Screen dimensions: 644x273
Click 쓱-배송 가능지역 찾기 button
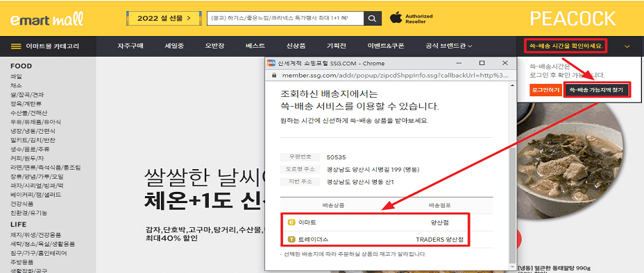point(596,90)
